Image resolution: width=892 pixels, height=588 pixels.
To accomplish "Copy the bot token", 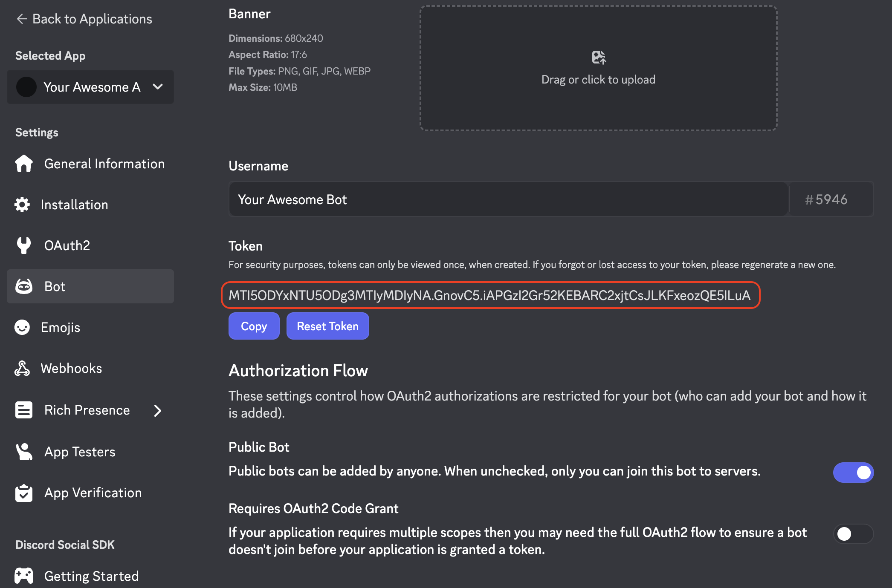I will (254, 326).
